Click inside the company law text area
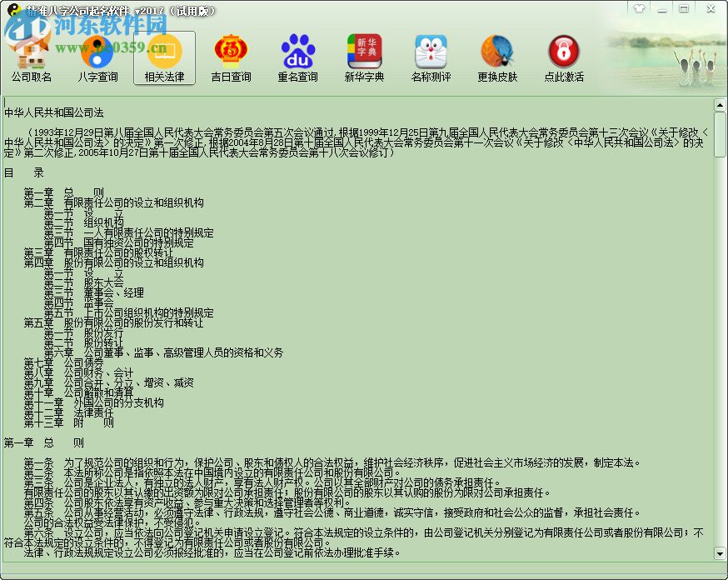728x580 pixels. [333, 333]
